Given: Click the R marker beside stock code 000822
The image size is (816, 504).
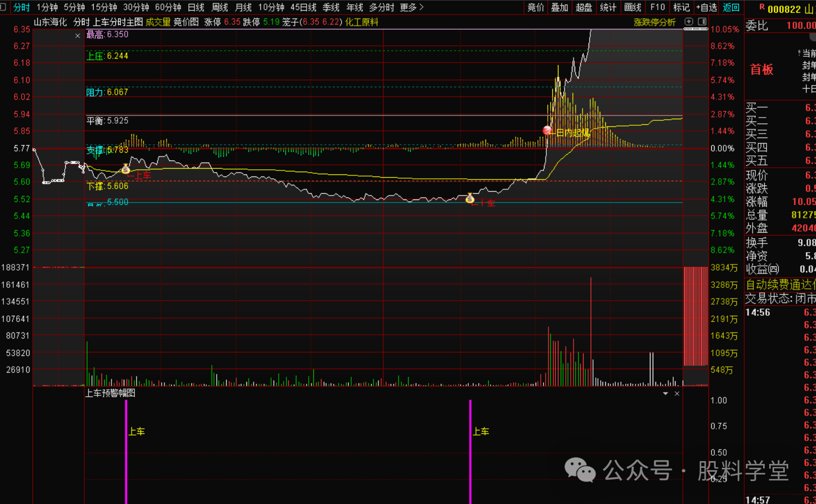Looking at the screenshot, I should tap(762, 7).
